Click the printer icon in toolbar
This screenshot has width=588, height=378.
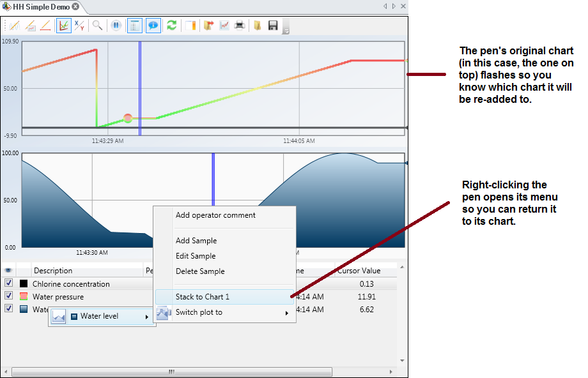pyautogui.click(x=240, y=26)
